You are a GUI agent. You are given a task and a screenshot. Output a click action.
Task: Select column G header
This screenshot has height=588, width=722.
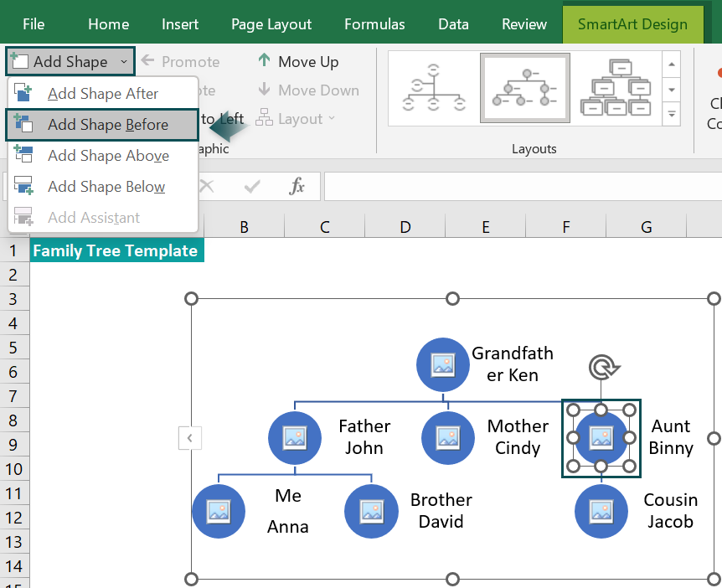point(646,226)
